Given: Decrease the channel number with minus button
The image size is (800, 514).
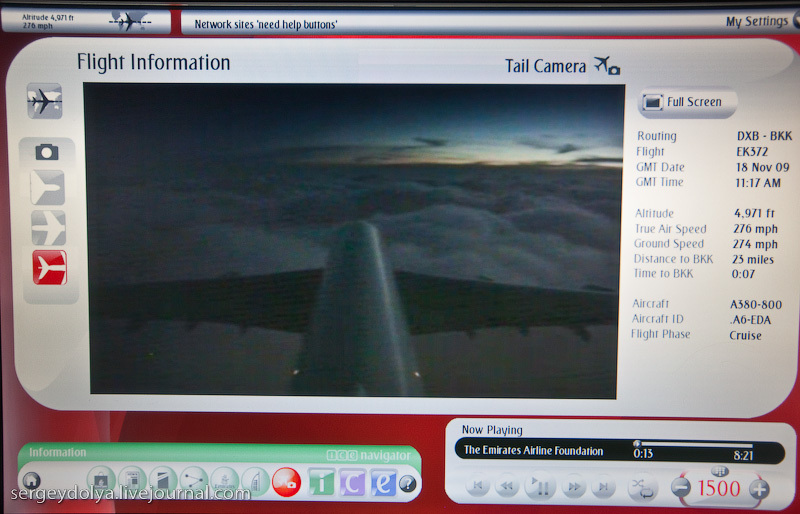Looking at the screenshot, I should pyautogui.click(x=681, y=488).
